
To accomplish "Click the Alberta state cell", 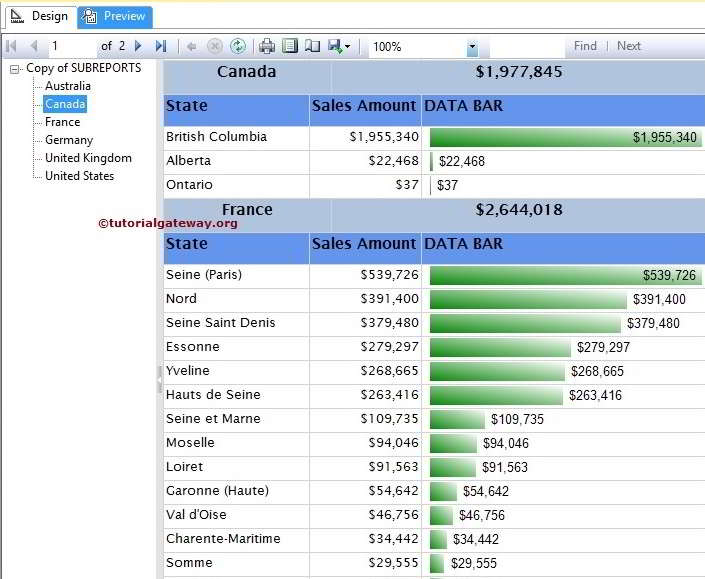I will tap(236, 161).
